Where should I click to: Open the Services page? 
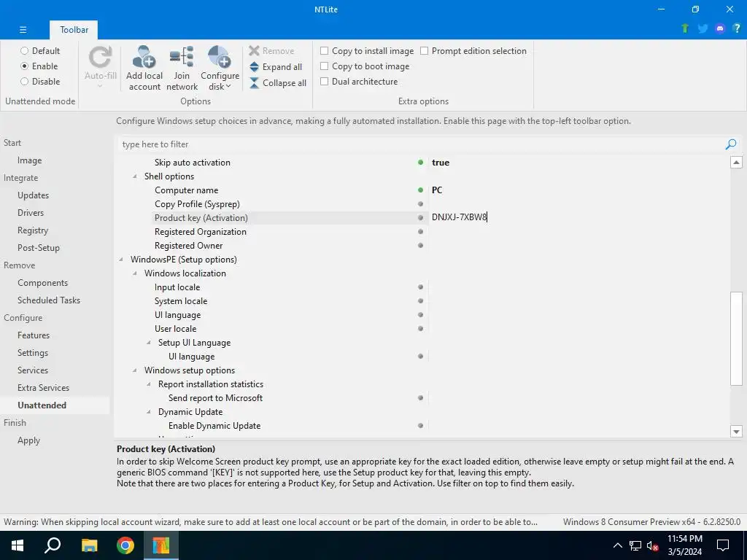[x=33, y=370]
